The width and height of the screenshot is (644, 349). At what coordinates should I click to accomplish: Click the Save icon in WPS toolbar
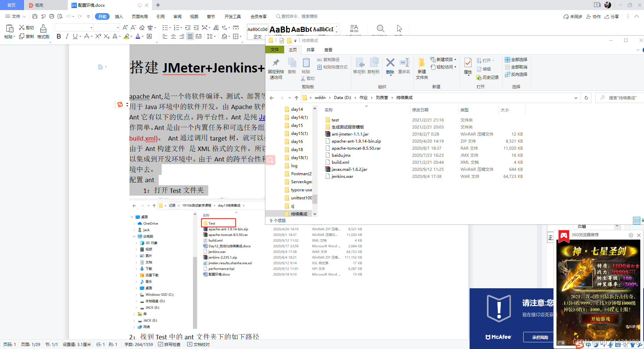(x=35, y=16)
